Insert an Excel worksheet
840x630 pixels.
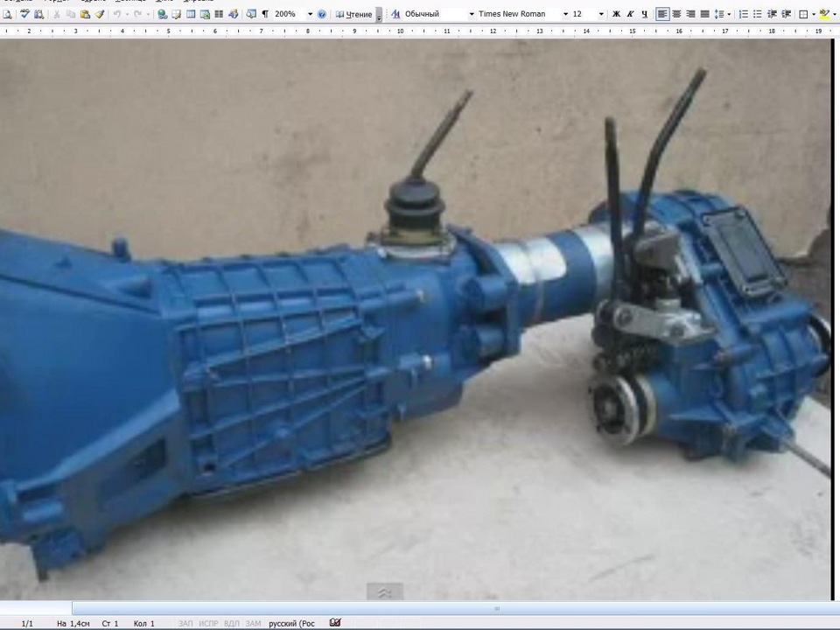[x=205, y=15]
